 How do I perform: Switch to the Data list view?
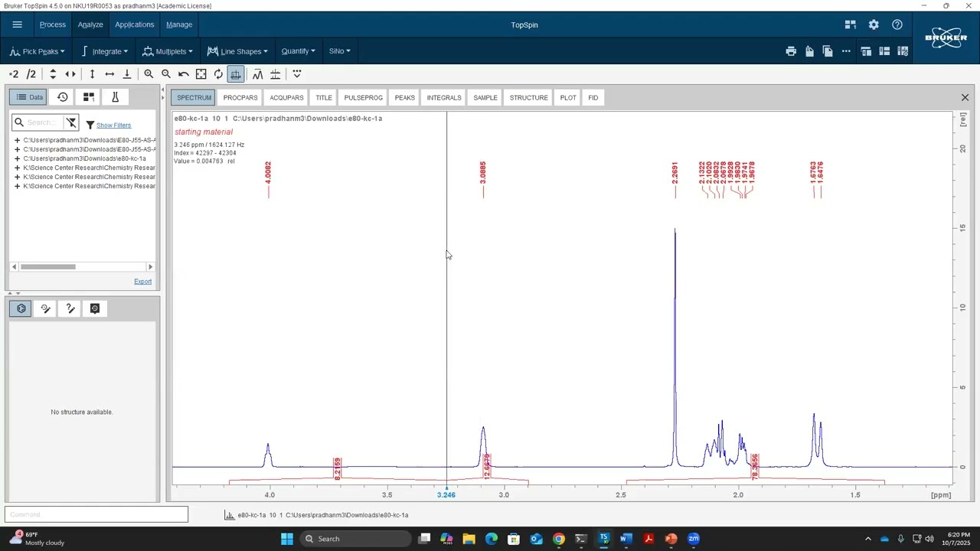tap(28, 97)
